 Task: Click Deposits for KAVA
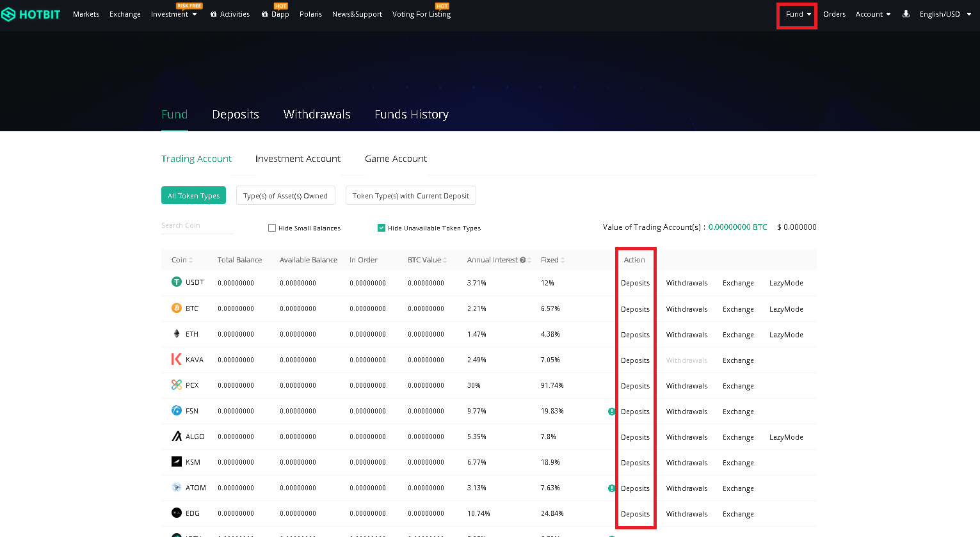coord(635,360)
